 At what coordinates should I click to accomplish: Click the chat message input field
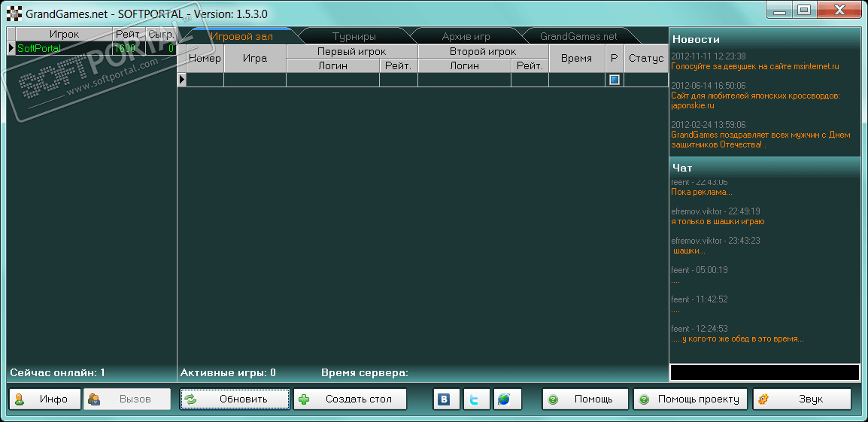coord(764,372)
